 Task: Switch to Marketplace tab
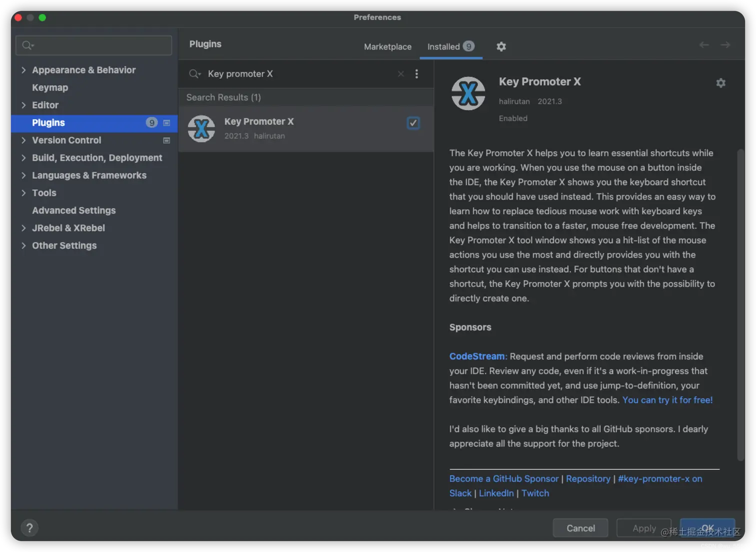[x=387, y=47]
